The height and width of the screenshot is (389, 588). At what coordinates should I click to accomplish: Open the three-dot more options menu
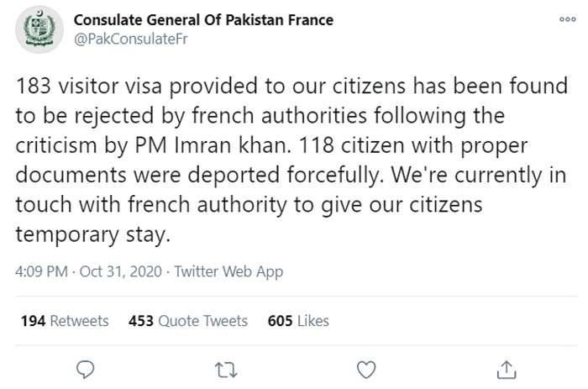tap(567, 19)
